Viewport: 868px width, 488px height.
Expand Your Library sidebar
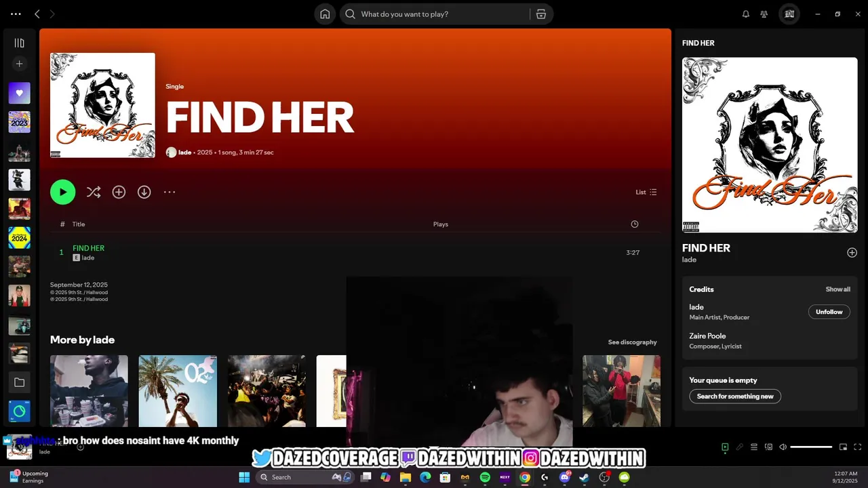pyautogui.click(x=19, y=43)
